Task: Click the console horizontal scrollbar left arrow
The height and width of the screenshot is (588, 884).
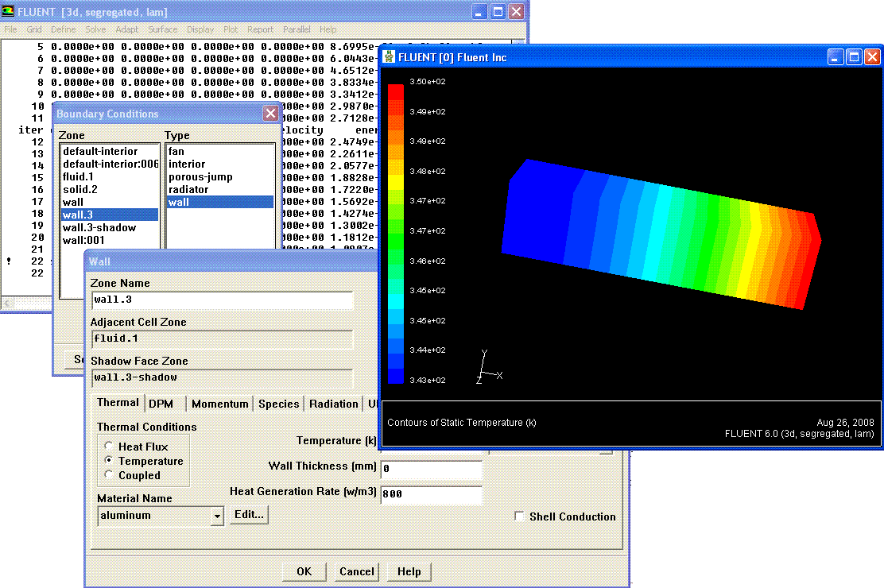Action: [7, 304]
